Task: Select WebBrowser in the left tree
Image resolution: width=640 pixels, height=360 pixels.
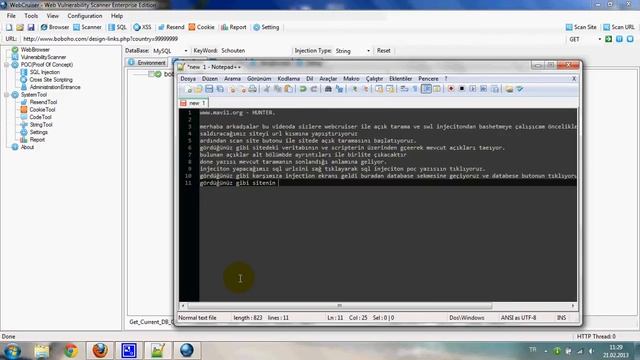Action: click(x=35, y=50)
